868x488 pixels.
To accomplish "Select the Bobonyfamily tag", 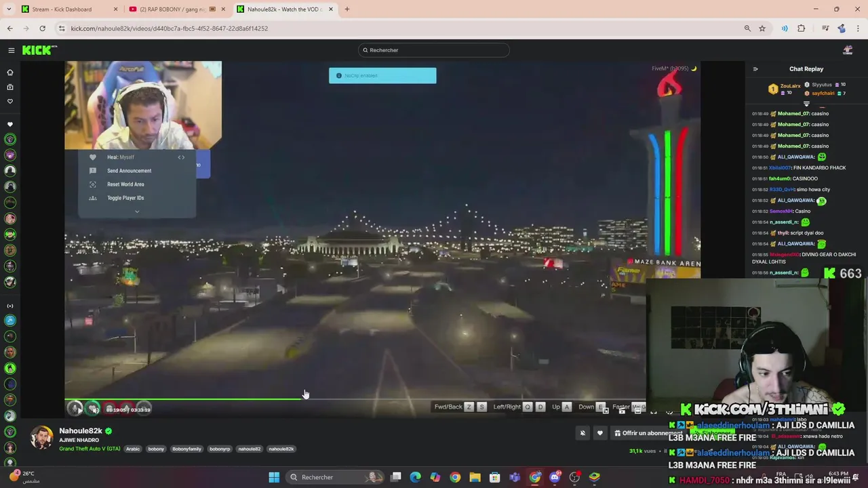I will coord(186,449).
